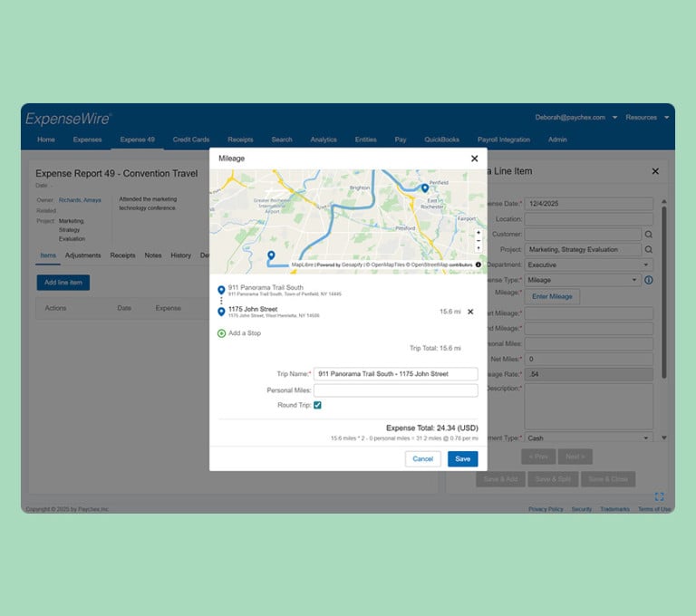The height and width of the screenshot is (616, 696).
Task: Zoom in on the mileage map
Action: click(478, 233)
